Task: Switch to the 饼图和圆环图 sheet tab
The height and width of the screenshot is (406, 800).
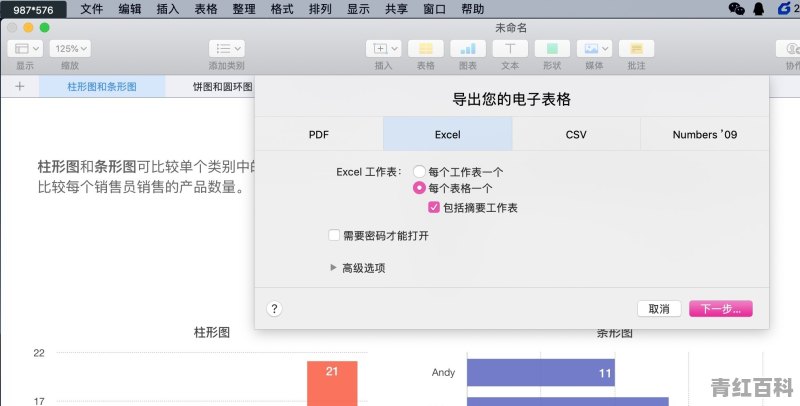Action: tap(222, 86)
